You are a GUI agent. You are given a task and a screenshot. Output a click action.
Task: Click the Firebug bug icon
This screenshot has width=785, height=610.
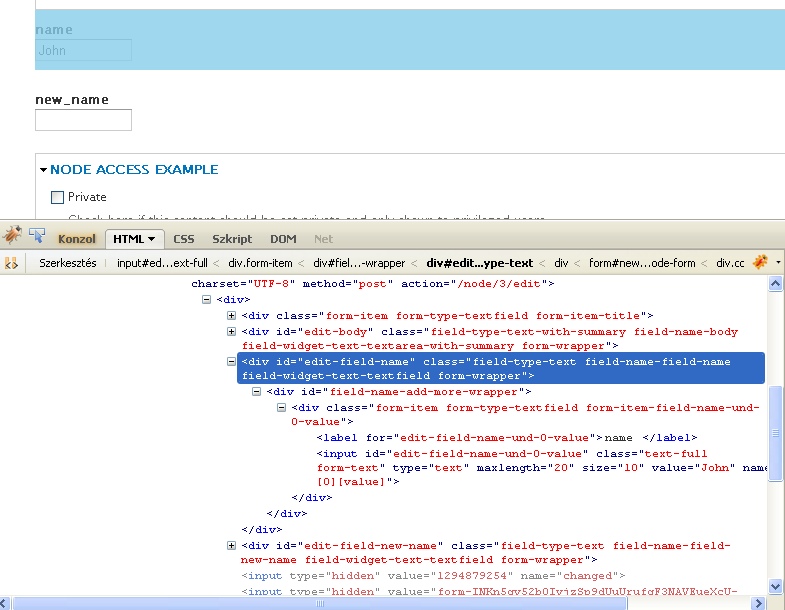point(12,237)
